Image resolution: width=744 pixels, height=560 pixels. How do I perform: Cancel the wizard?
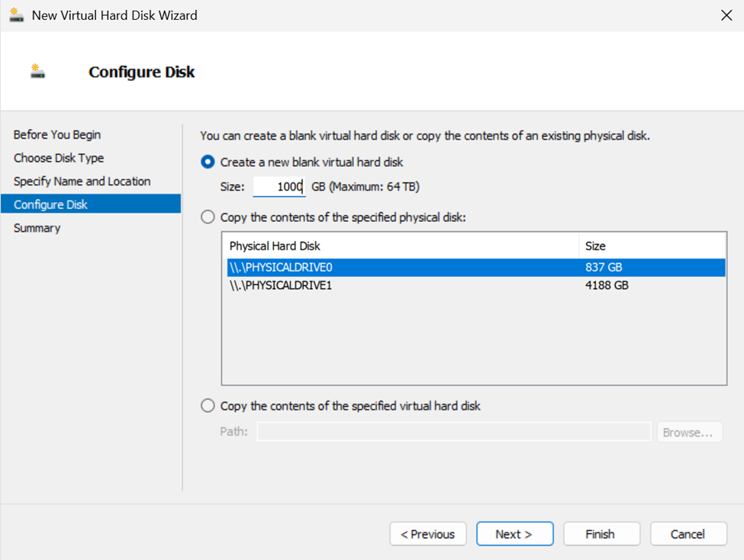point(688,534)
